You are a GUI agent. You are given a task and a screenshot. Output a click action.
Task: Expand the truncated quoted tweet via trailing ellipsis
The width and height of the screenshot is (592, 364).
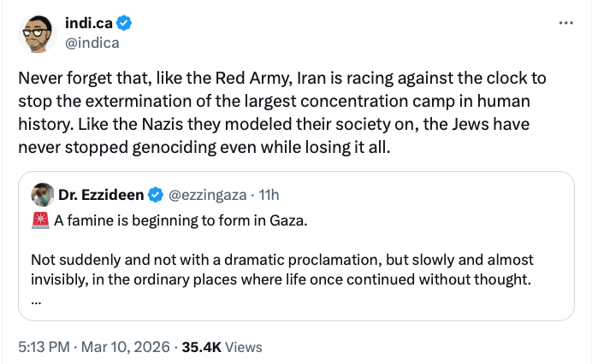coord(34,301)
